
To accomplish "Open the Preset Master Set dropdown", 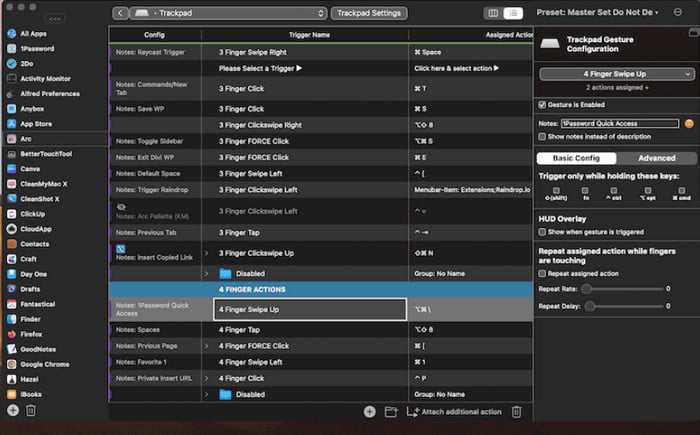I will click(x=597, y=13).
